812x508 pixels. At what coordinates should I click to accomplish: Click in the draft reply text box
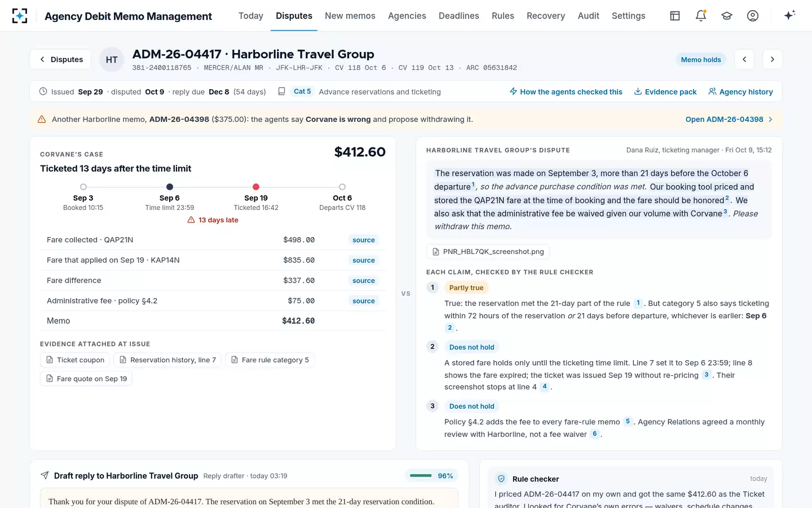click(249, 498)
